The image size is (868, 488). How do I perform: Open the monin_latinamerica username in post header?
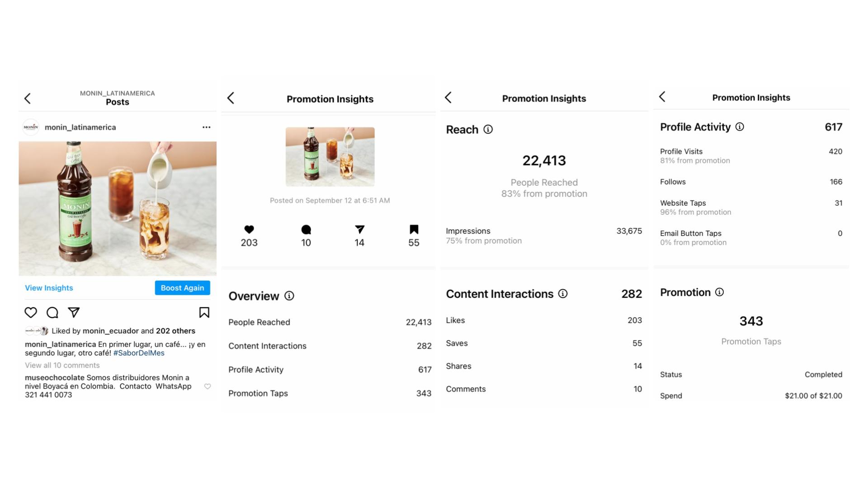pyautogui.click(x=80, y=127)
